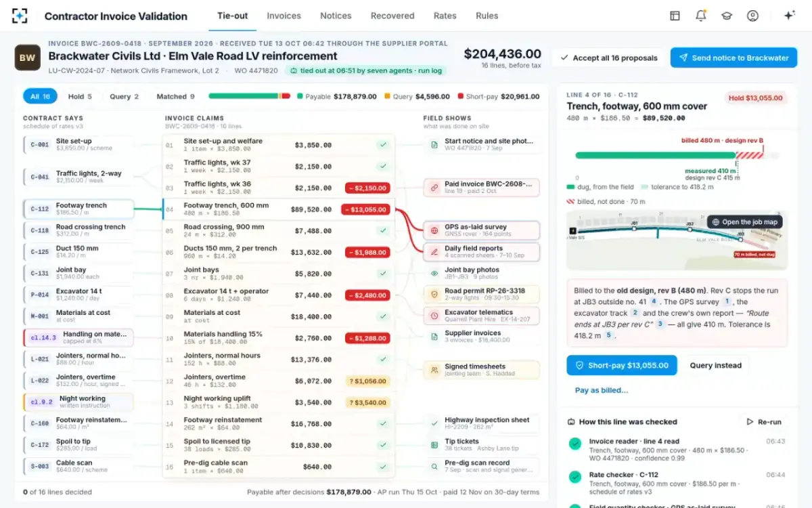Click the matched checkmark on Joint bays line

(382, 274)
